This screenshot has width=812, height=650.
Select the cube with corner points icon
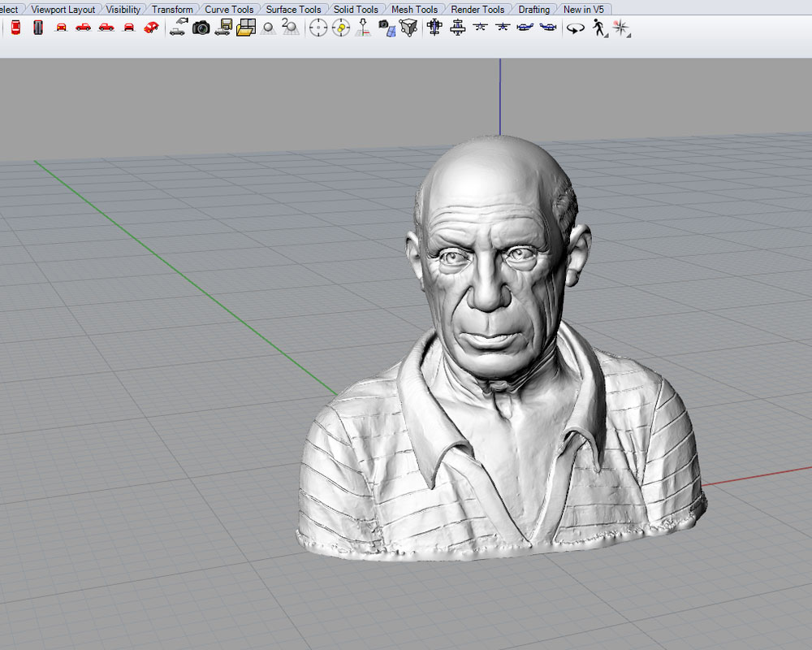pos(410,28)
